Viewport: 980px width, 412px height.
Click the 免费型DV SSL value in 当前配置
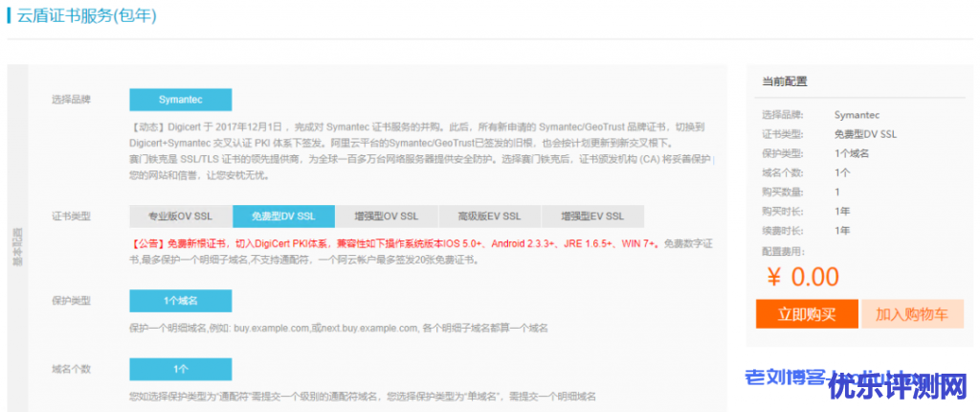pos(866,134)
